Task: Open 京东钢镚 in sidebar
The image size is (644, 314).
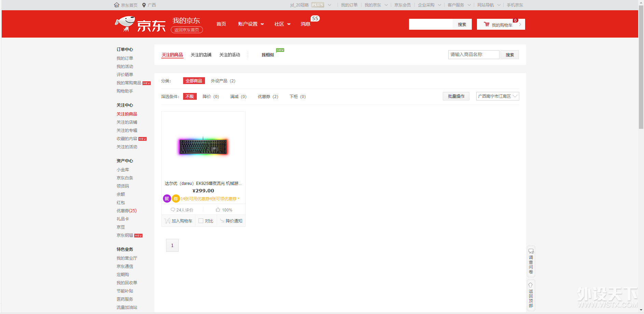Action: click(125, 235)
